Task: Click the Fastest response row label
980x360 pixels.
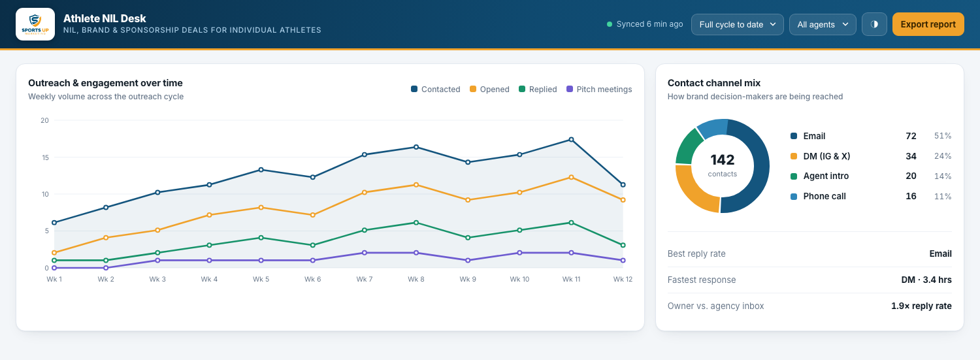Action: pos(702,280)
